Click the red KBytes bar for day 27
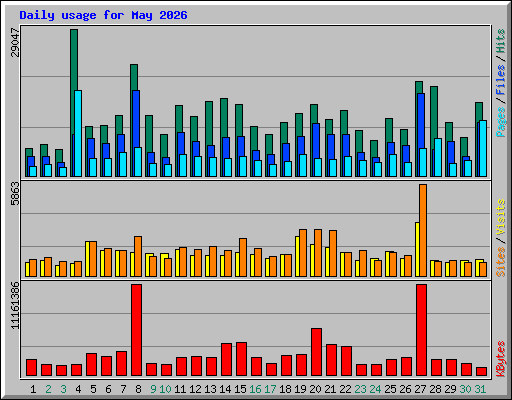Image resolution: width=512 pixels, height=400 pixels. coord(421,330)
